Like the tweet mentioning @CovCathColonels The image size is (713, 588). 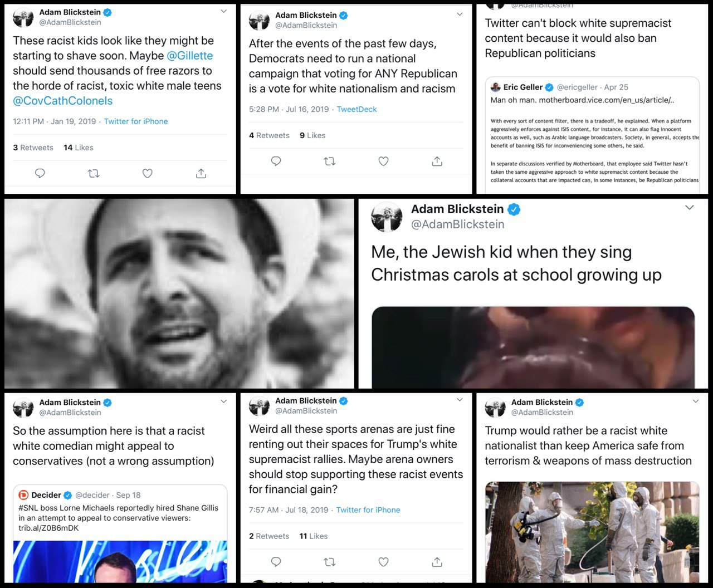click(148, 174)
